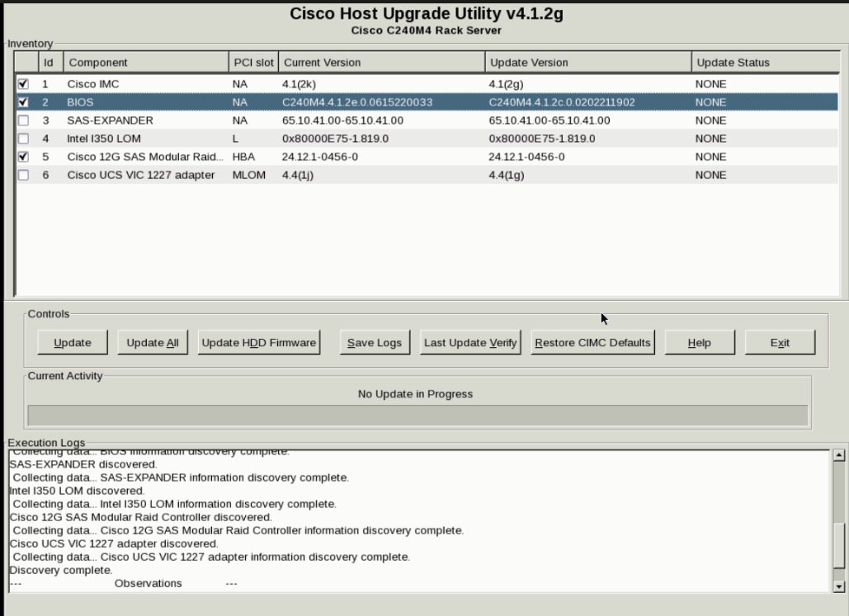
Task: Restore CIMC Defaults
Action: 592,342
